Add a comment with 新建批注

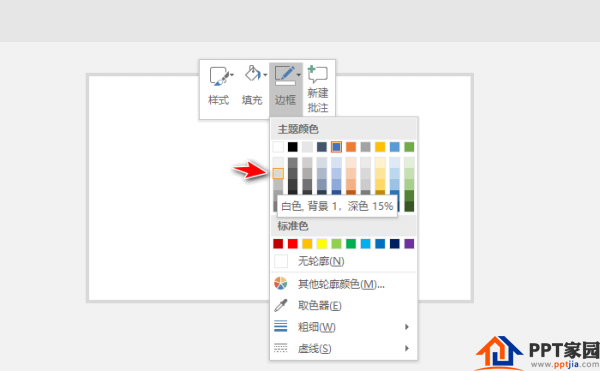click(x=318, y=90)
